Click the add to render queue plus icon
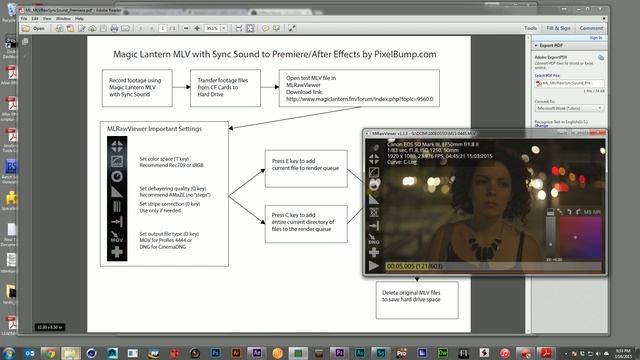This screenshot has height=360, width=640. coord(374,253)
